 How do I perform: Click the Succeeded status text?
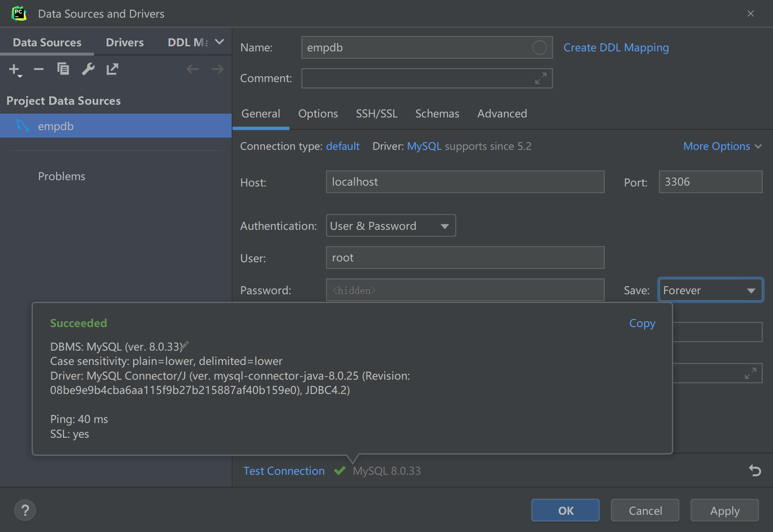(78, 323)
